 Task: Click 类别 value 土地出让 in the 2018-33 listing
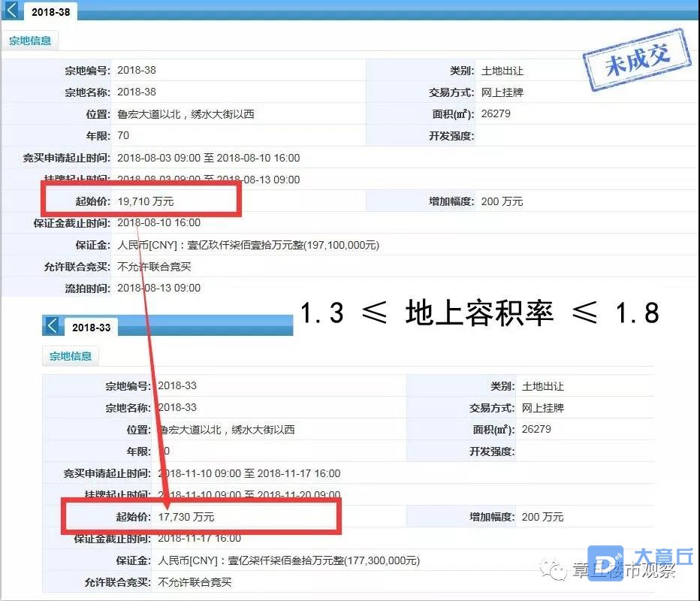coord(543,386)
